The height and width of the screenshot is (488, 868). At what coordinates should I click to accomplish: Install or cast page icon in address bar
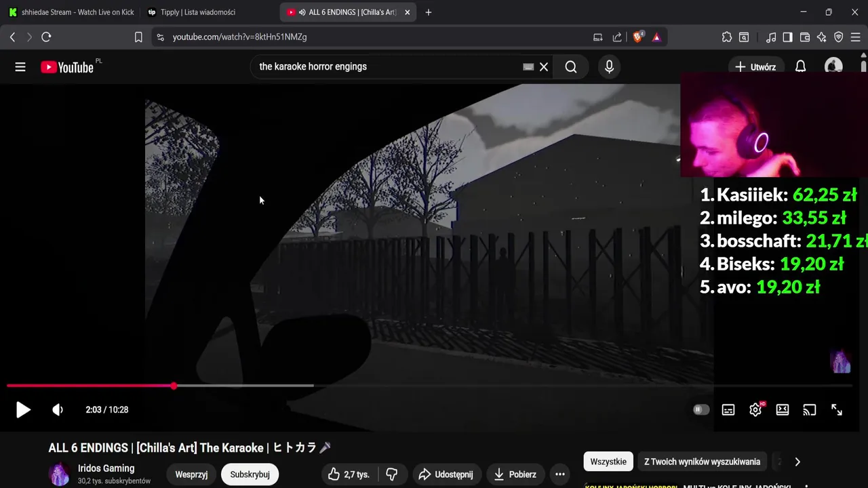(x=597, y=37)
